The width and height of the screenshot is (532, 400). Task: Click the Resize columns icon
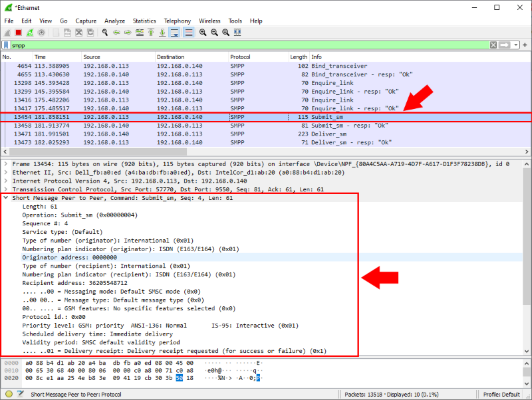[x=237, y=33]
